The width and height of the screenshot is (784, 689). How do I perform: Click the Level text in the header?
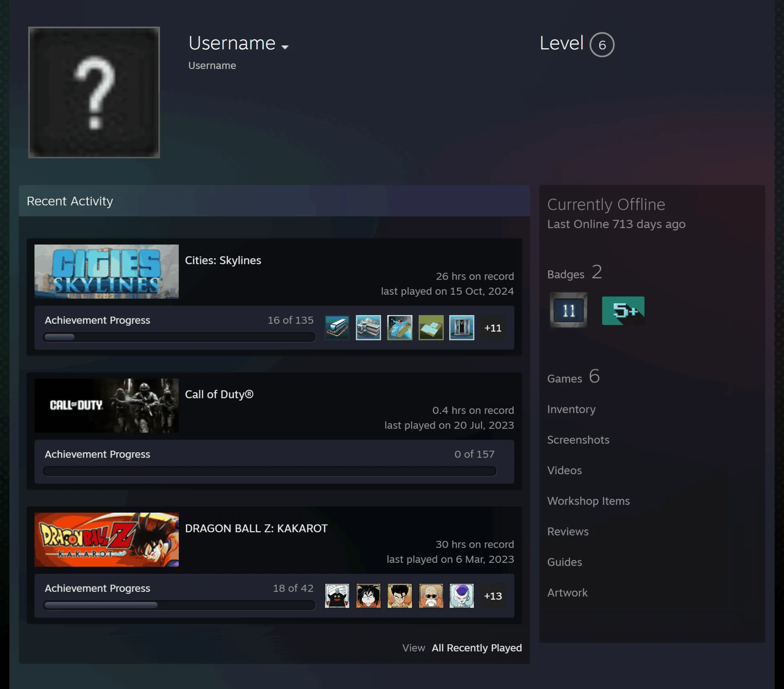click(561, 43)
